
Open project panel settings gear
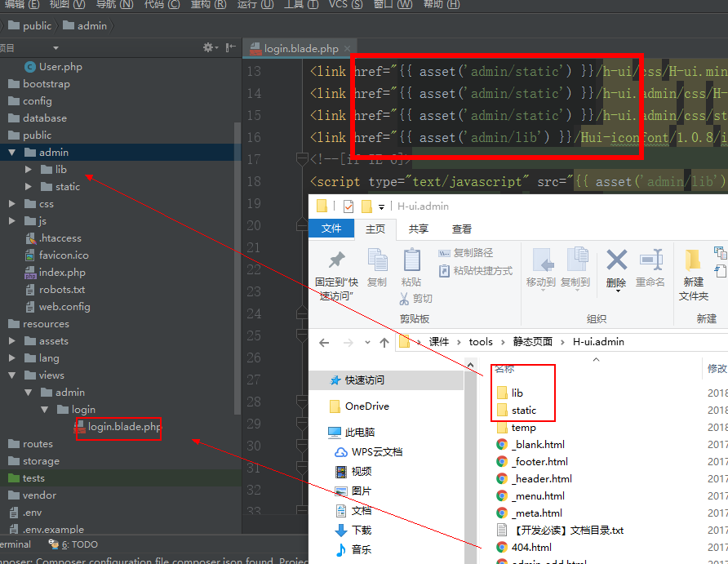(x=209, y=48)
